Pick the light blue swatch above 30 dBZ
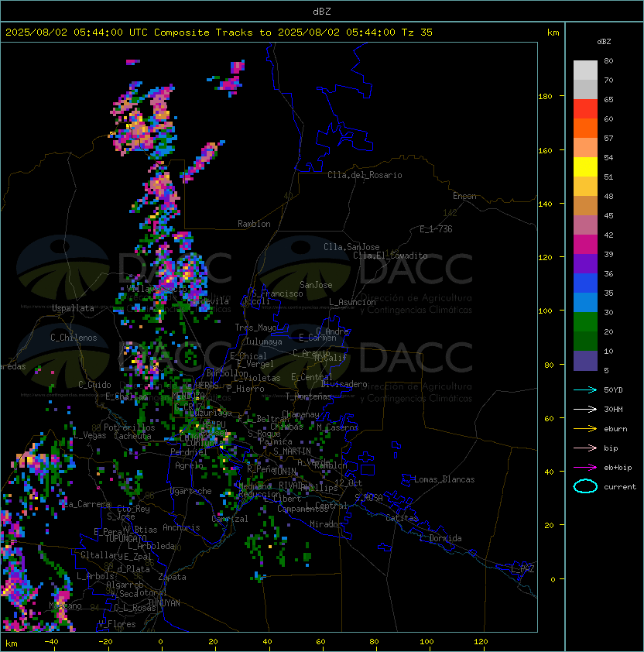Image resolution: width=644 pixels, height=652 pixels. point(585,303)
